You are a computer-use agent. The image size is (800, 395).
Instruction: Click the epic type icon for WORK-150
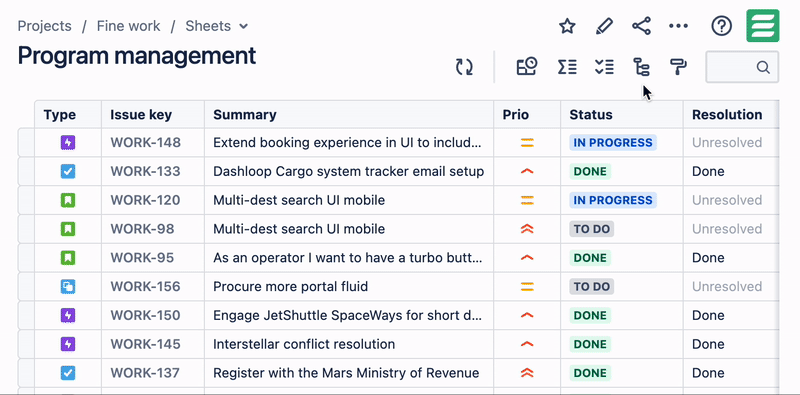point(68,315)
